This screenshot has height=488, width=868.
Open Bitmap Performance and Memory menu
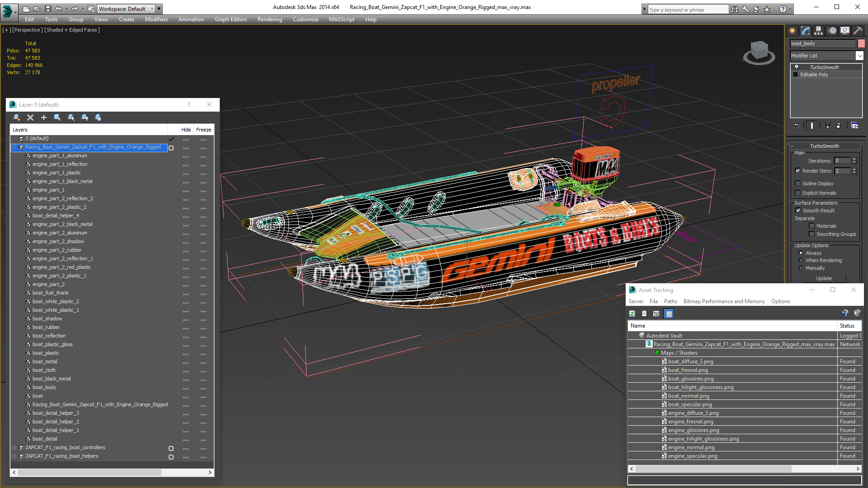(724, 301)
